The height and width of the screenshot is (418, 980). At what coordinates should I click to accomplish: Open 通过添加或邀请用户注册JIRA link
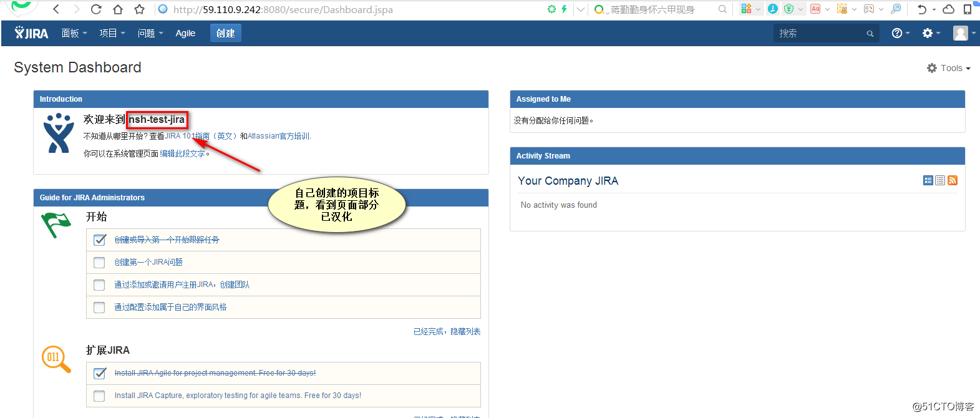[x=182, y=284]
